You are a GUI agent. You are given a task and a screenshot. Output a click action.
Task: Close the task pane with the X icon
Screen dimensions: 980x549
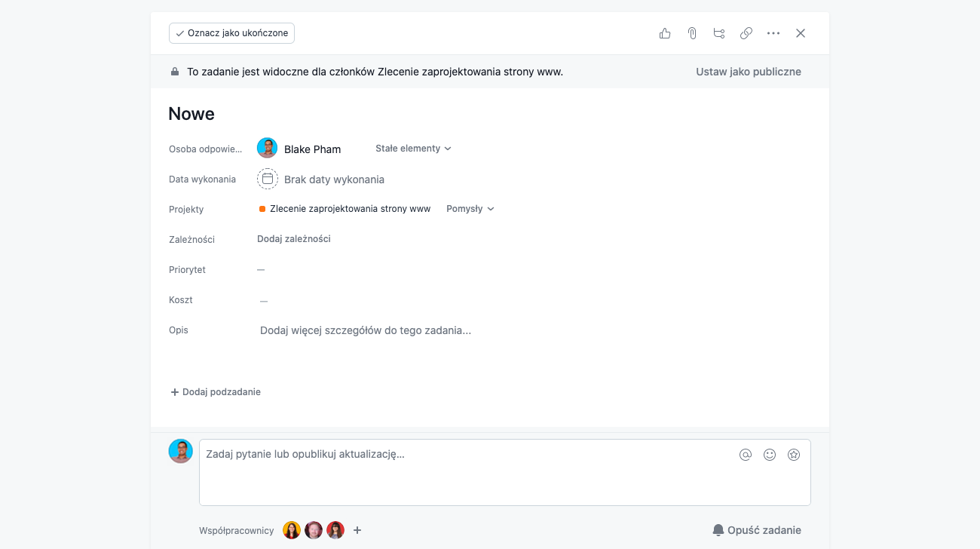(801, 33)
